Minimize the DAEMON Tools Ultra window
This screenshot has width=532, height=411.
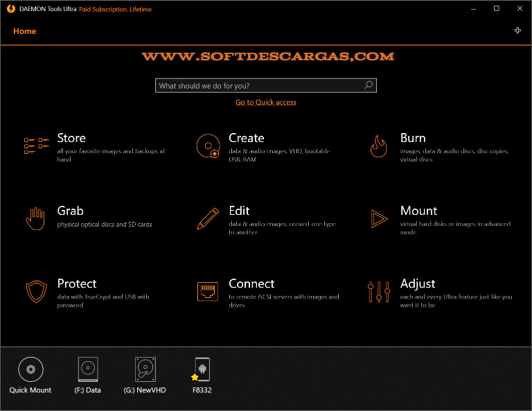point(473,9)
